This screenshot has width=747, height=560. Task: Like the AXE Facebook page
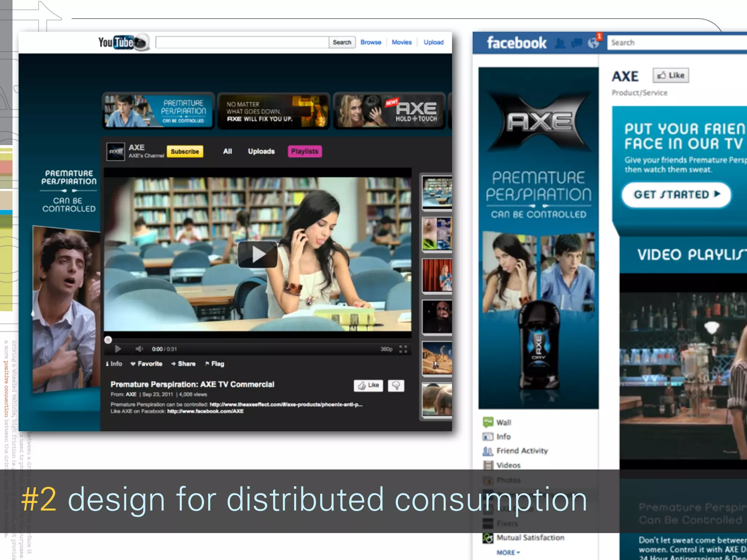pyautogui.click(x=671, y=75)
